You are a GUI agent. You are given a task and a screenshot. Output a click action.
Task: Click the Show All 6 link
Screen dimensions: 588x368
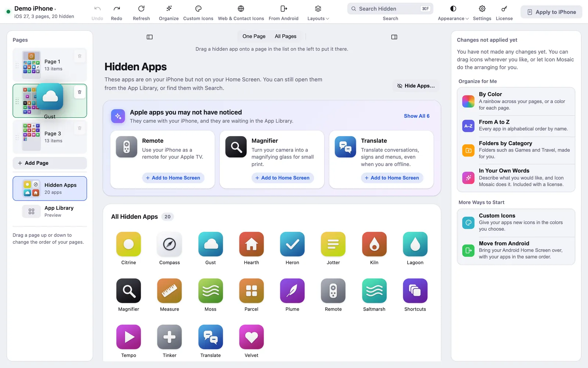417,116
